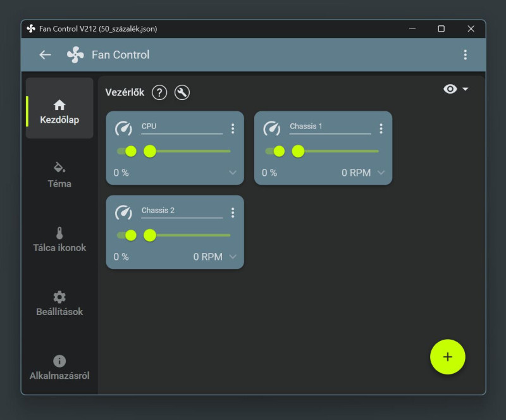Open the Beállítások settings tab
Viewport: 506px width, 420px height.
[59, 303]
